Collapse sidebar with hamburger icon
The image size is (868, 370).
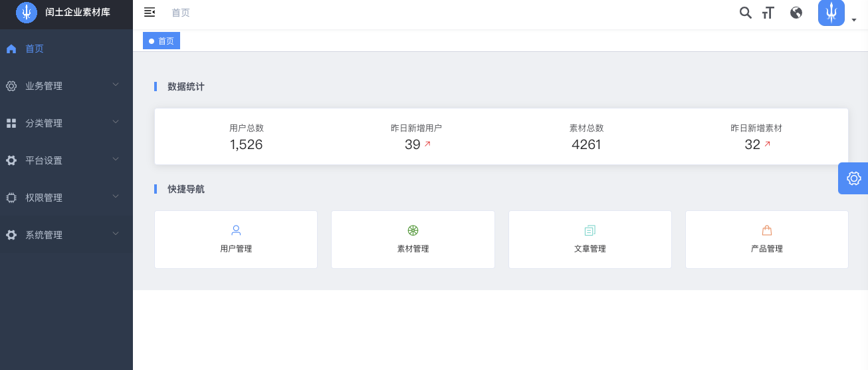tap(150, 12)
